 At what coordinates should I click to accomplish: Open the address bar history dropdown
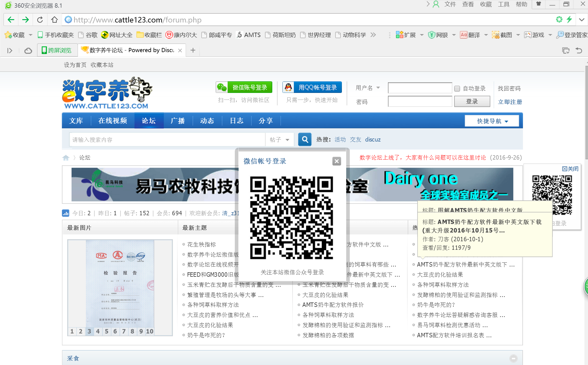tap(582, 20)
